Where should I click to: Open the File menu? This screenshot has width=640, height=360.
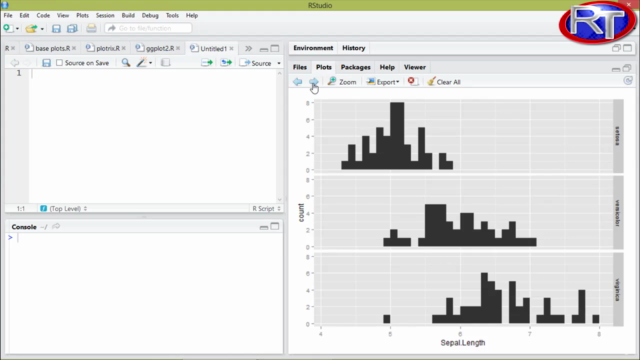tap(8, 15)
